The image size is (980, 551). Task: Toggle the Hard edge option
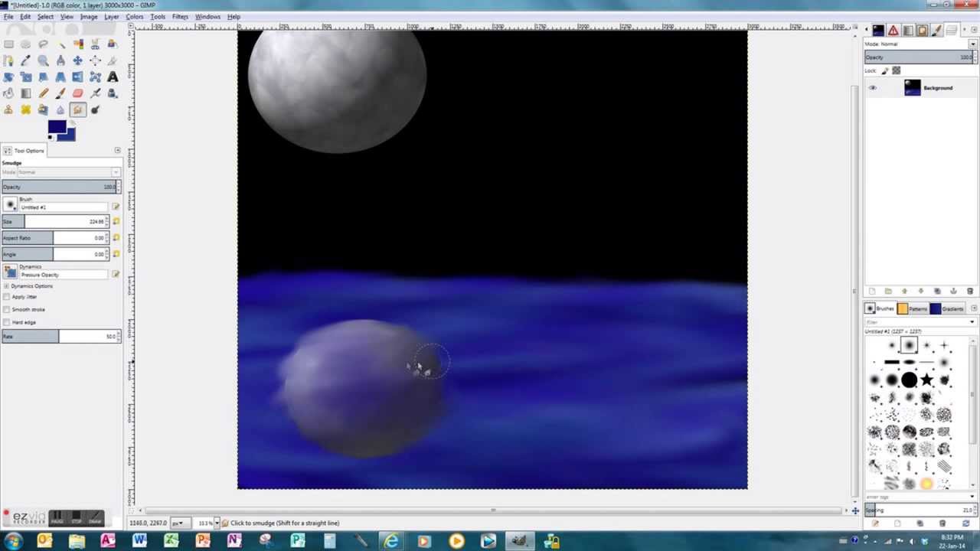tap(6, 322)
